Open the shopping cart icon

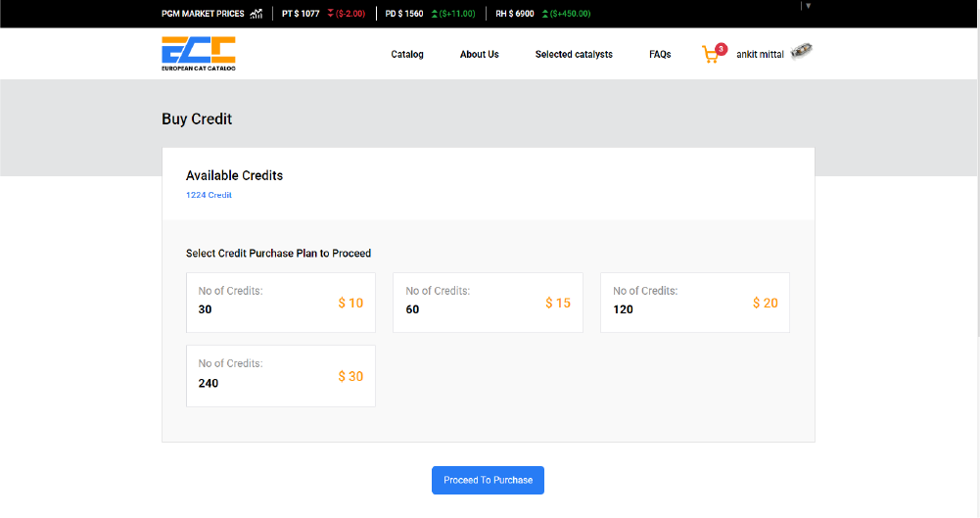[x=710, y=55]
